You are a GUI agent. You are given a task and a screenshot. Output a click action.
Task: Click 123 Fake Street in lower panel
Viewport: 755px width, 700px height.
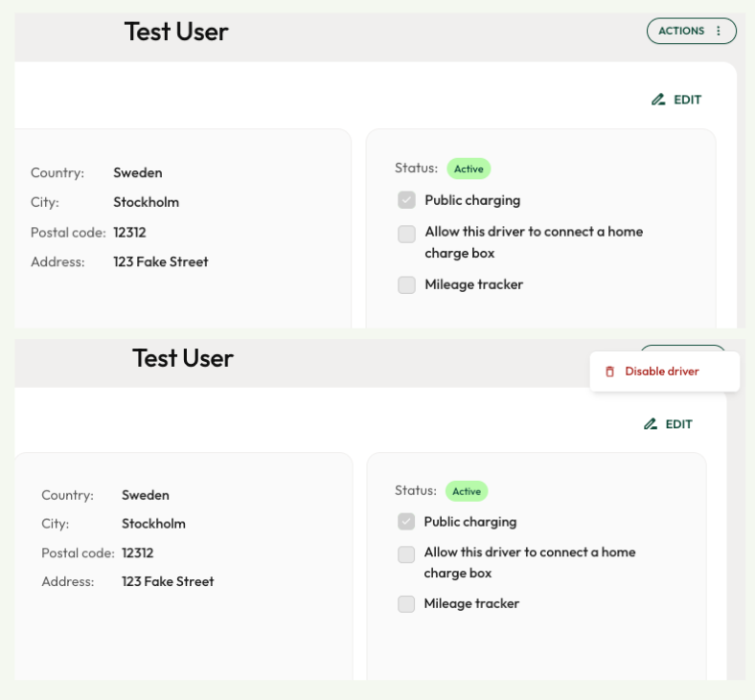168,581
